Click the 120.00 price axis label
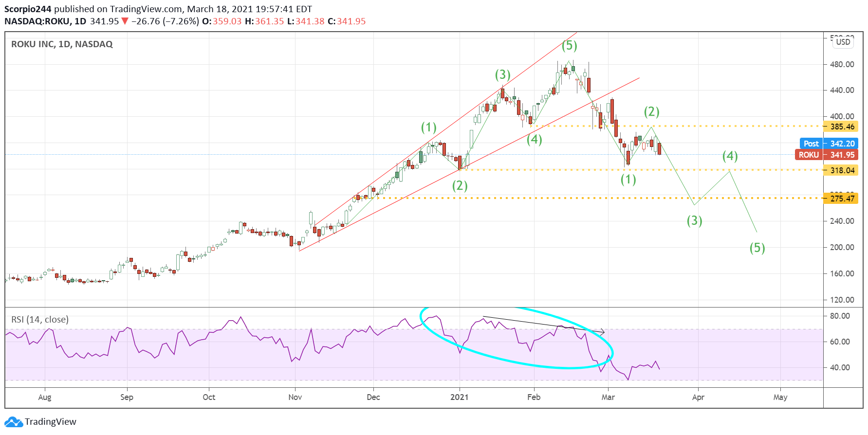The image size is (868, 435). pyautogui.click(x=842, y=300)
